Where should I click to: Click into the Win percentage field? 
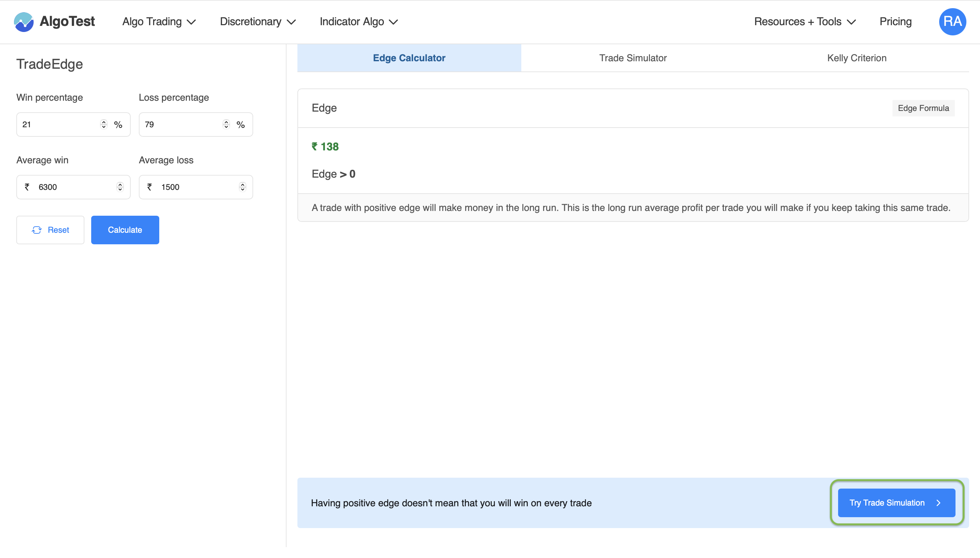pyautogui.click(x=58, y=124)
